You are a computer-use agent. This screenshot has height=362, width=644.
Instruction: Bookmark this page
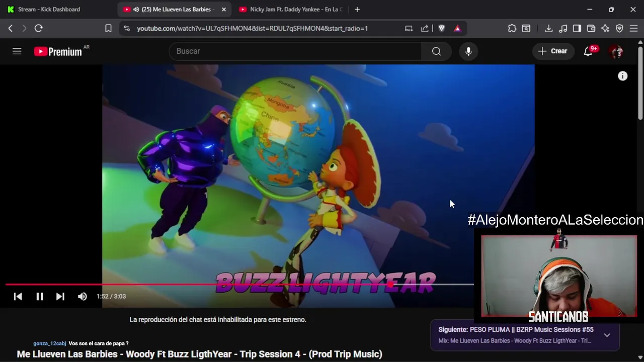coord(108,29)
